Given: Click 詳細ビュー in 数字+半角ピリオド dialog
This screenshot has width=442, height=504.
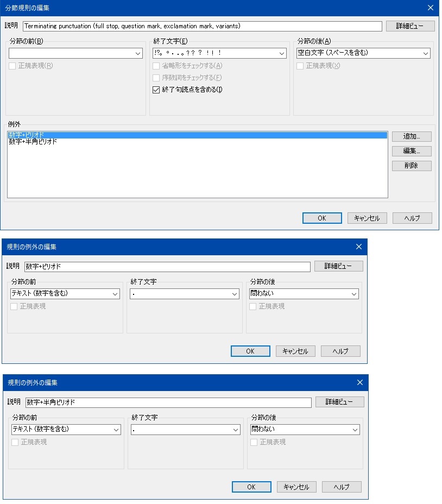Looking at the screenshot, I should coord(339,402).
